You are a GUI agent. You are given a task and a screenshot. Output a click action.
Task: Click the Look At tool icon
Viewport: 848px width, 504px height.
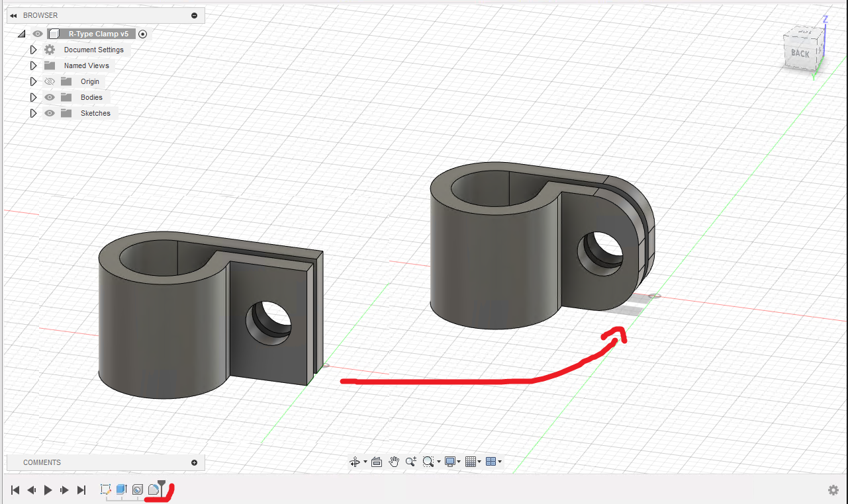pyautogui.click(x=377, y=462)
